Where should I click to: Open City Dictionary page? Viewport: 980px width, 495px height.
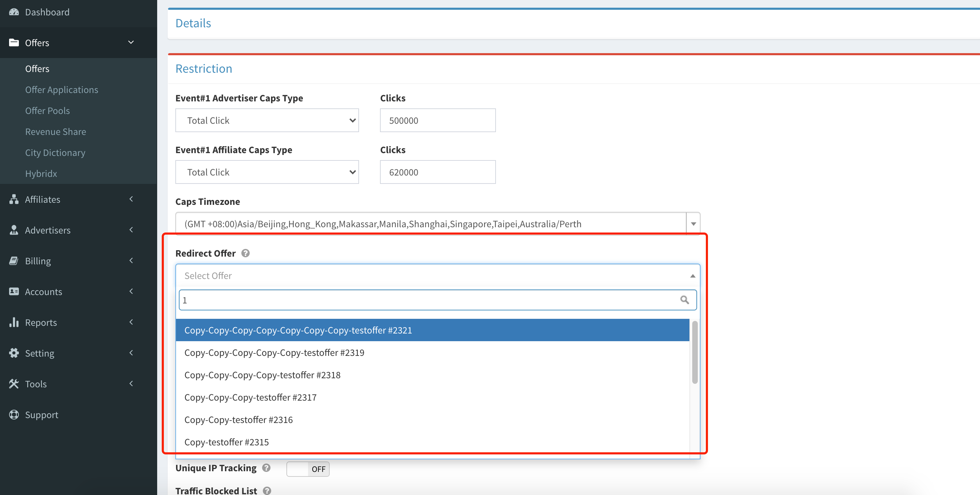pyautogui.click(x=55, y=153)
